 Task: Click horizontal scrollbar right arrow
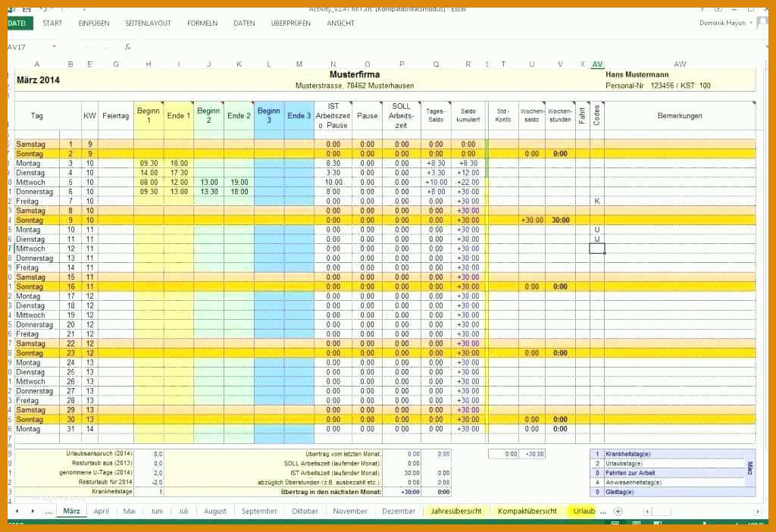coord(758,512)
